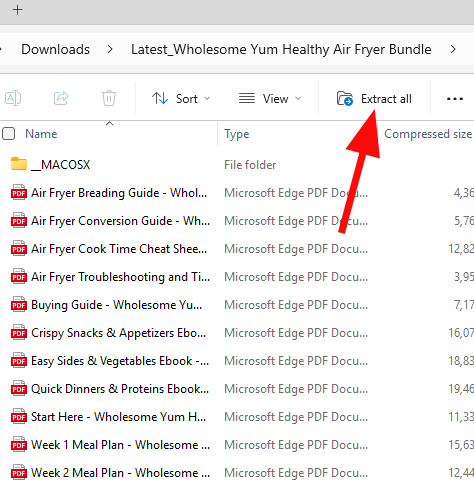
Task: Sort by the Compressed size column header
Action: pyautogui.click(x=428, y=134)
